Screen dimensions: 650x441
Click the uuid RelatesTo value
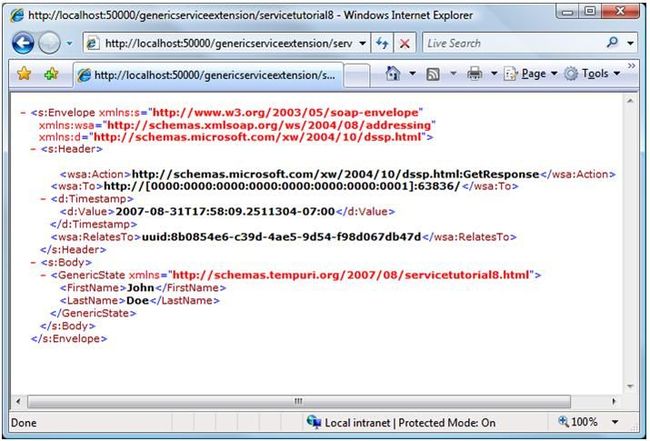pos(281,237)
